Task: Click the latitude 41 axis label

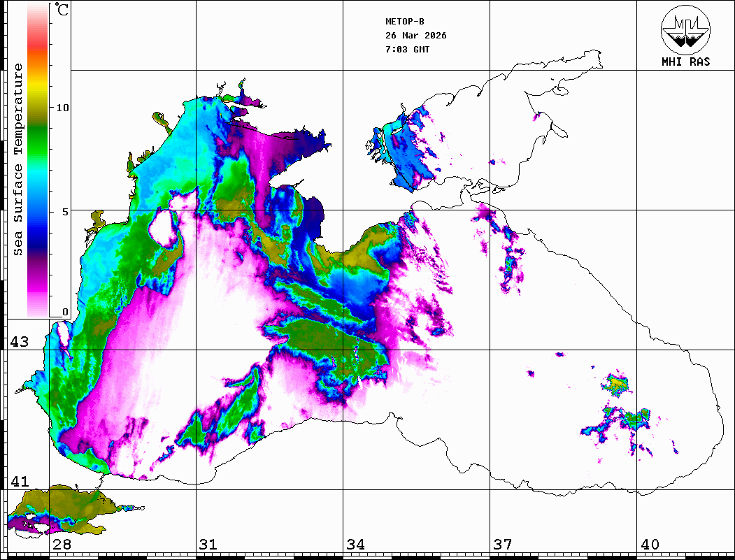Action: [x=19, y=482]
